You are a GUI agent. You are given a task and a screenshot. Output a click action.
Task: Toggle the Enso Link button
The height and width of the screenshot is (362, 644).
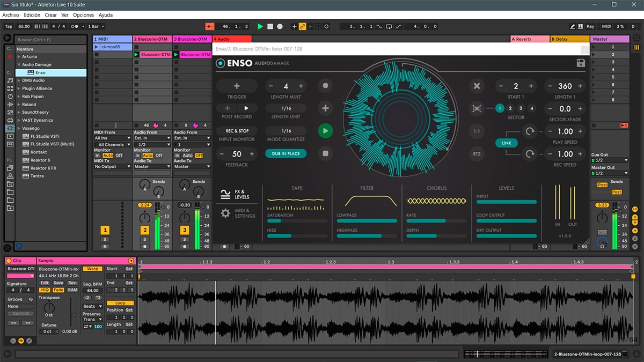click(x=507, y=143)
